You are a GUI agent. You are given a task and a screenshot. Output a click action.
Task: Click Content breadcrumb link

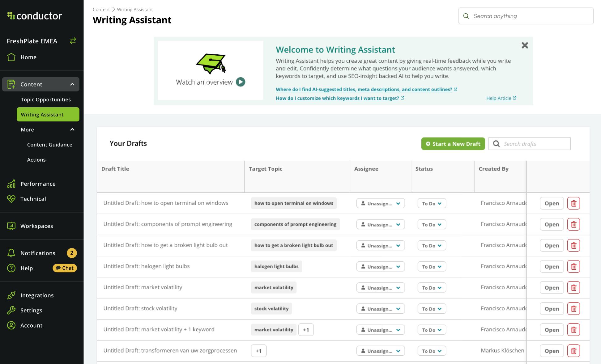(x=101, y=10)
